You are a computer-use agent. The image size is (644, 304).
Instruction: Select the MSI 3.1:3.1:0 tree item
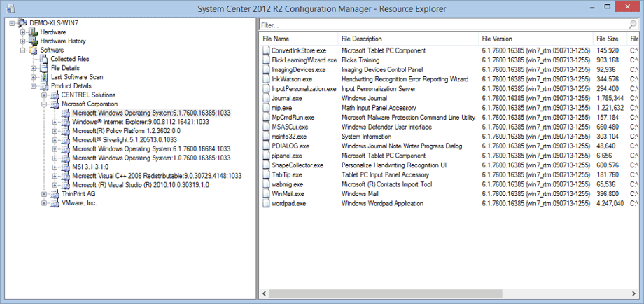point(90,167)
